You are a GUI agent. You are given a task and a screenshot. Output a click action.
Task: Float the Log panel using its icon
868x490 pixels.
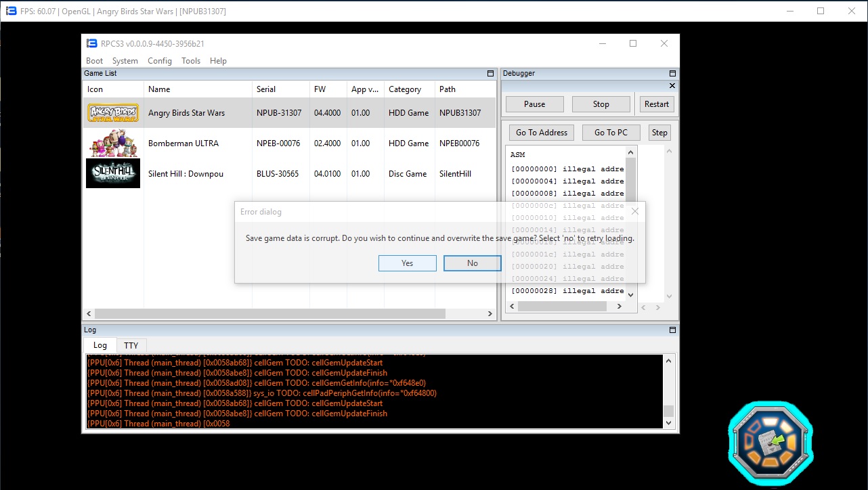[x=672, y=330]
